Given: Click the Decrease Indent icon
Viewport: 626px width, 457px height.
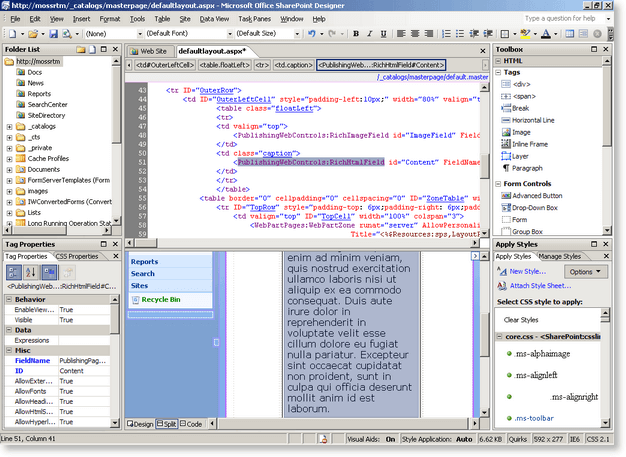Looking at the screenshot, I should tap(474, 34).
